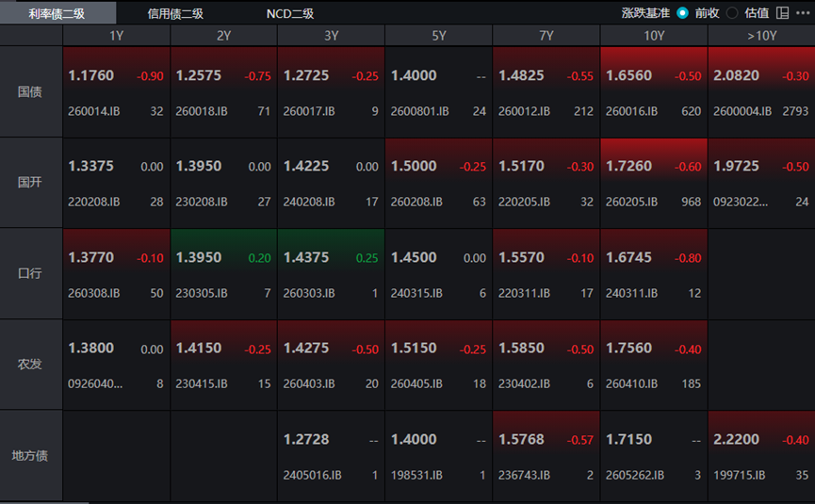Click the 1.5150 yield for 260405.IB
This screenshot has height=504, width=815.
click(x=414, y=348)
